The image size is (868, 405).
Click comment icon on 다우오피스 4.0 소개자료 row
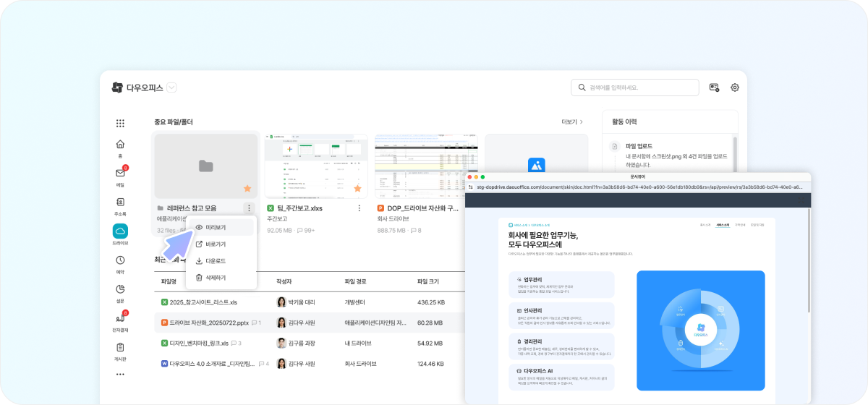pyautogui.click(x=263, y=363)
